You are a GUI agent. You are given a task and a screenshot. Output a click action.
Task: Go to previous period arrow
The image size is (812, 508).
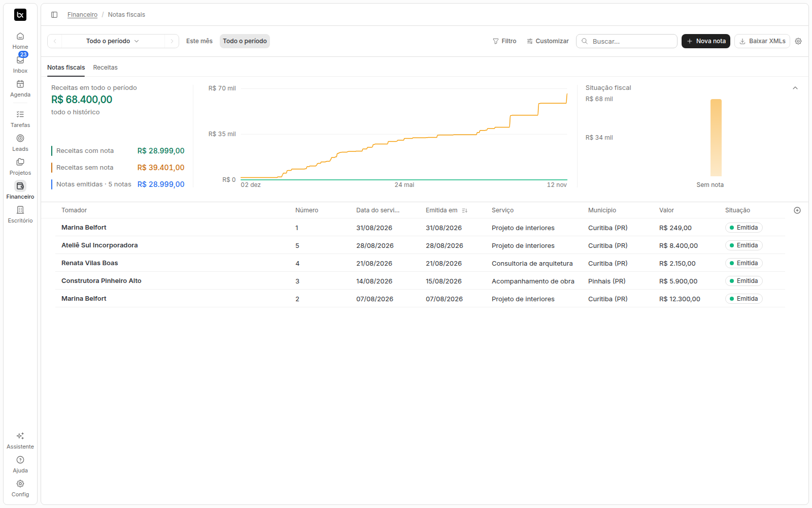pos(55,41)
